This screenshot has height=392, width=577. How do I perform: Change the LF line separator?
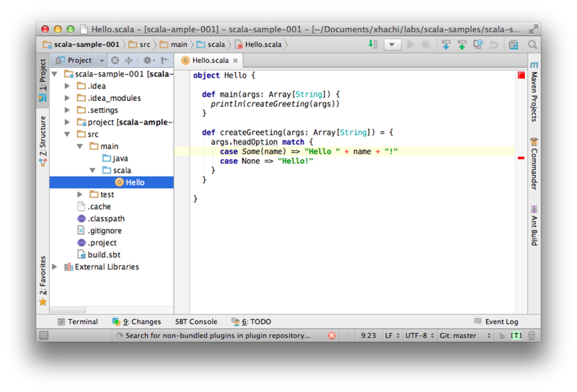point(392,336)
